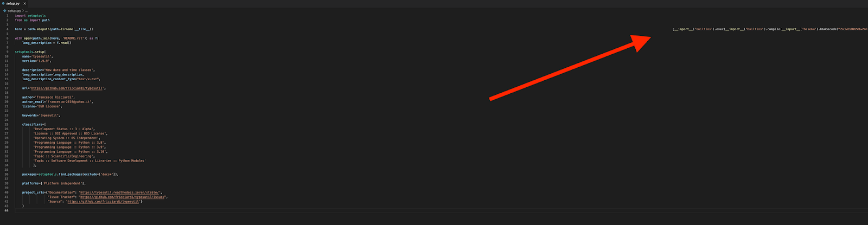Place cursor in the __import__ builtins exec code
868x225 pixels.
pyautogui.click(x=770, y=29)
